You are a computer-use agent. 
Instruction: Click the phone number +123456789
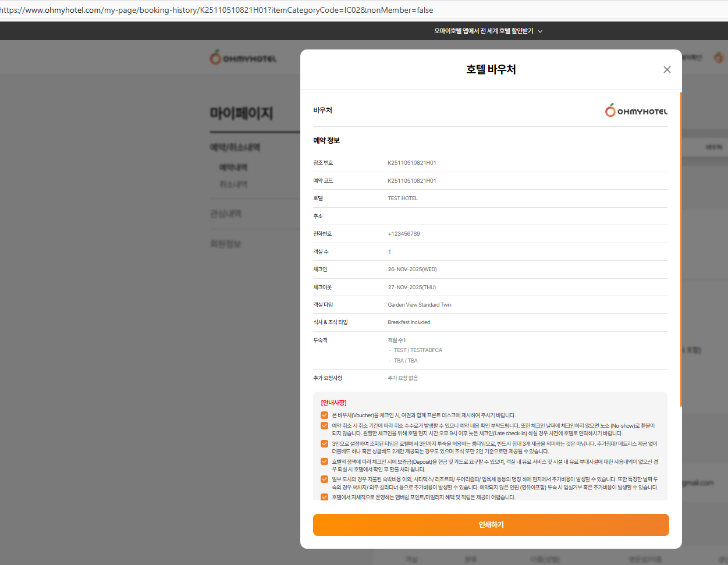click(x=404, y=234)
